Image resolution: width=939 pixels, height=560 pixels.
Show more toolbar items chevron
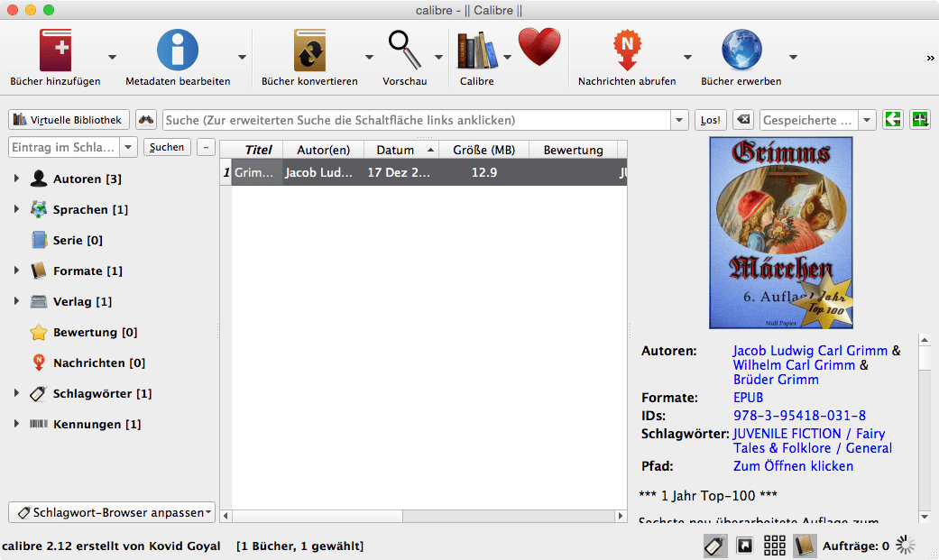930,58
